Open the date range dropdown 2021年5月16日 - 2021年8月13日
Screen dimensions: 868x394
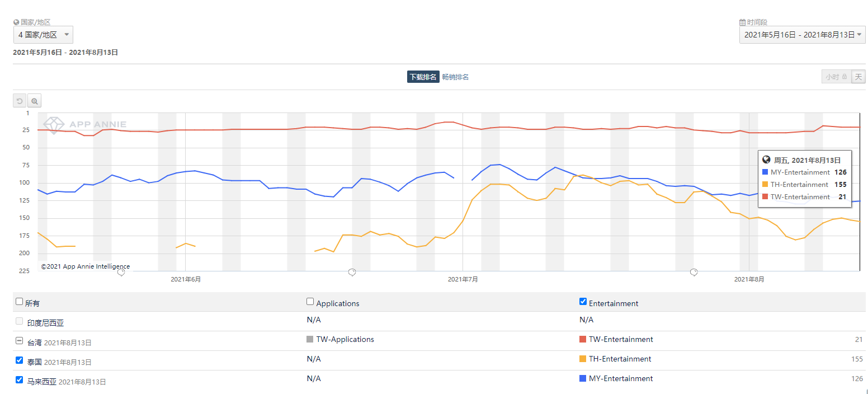(802, 35)
